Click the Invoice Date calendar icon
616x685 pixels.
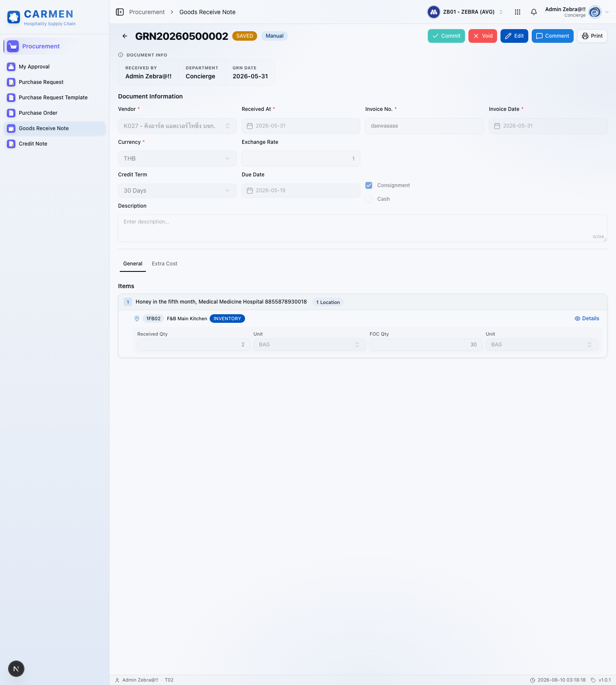point(497,126)
